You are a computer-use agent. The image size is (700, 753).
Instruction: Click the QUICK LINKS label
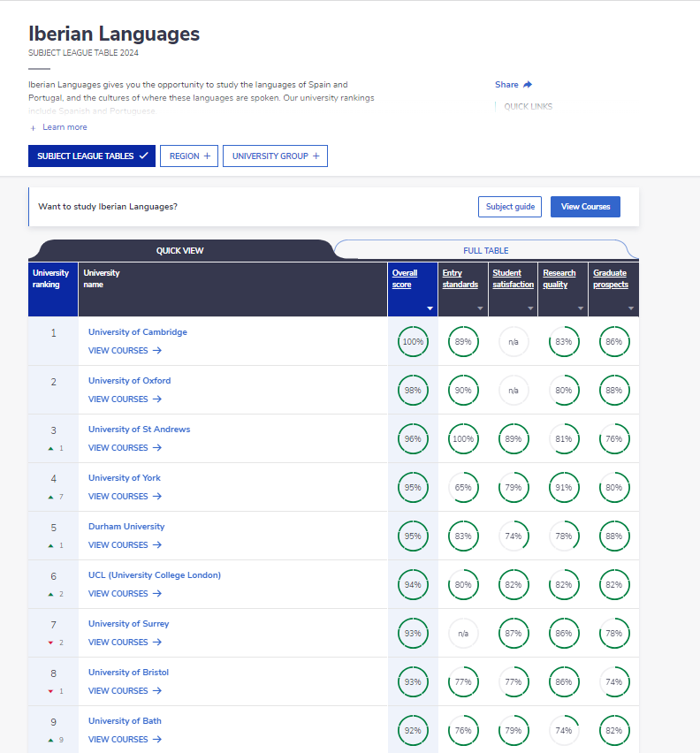(529, 107)
